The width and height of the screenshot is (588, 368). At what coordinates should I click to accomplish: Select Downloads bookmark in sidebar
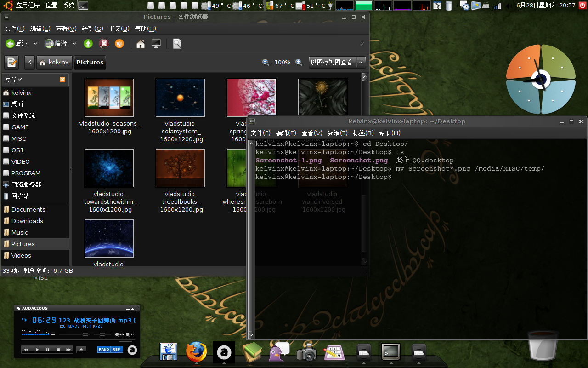[36, 221]
